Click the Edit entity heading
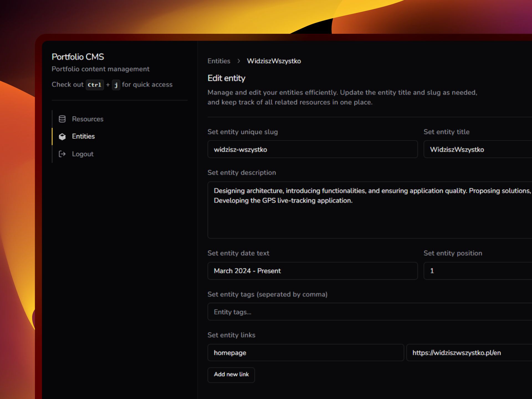Screen dimensions: 532x399 click(x=226, y=78)
